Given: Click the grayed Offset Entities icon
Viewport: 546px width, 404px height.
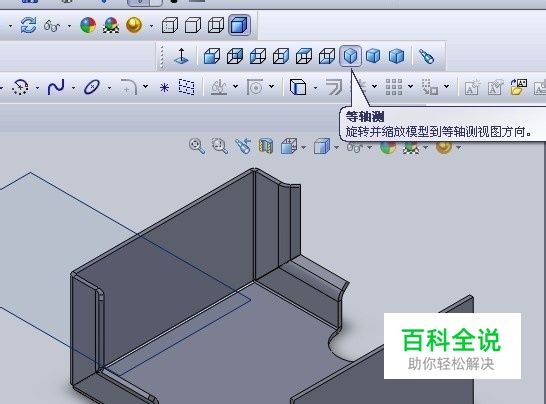Looking at the screenshot, I should [334, 87].
